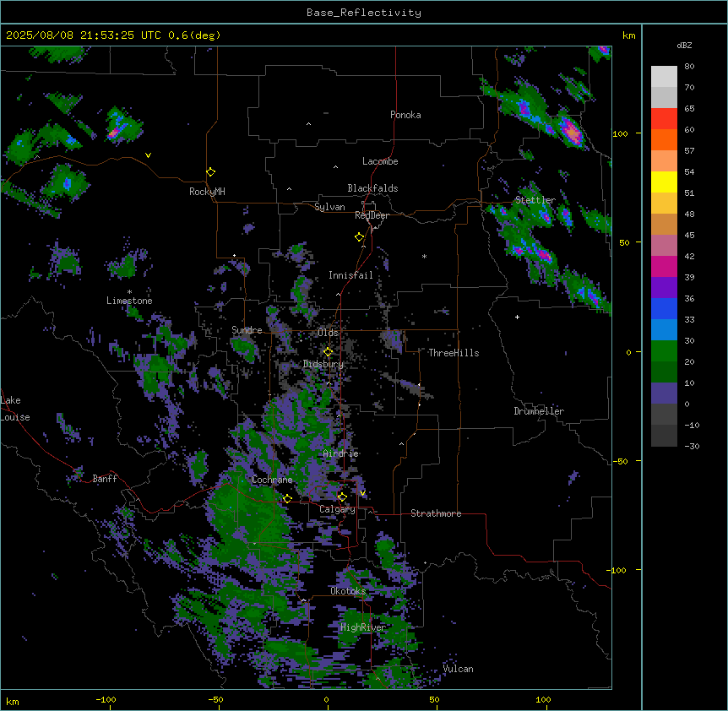Click the Airdrie city label

341,453
